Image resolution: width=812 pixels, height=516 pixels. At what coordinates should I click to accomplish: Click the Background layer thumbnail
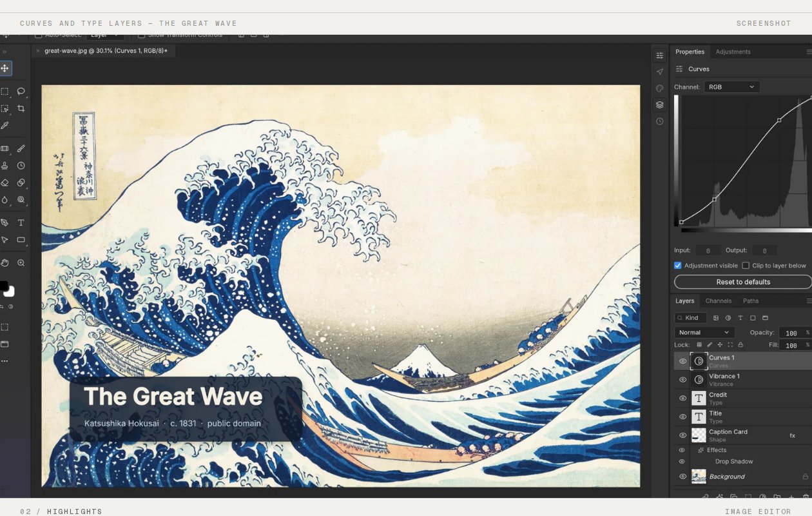(699, 477)
